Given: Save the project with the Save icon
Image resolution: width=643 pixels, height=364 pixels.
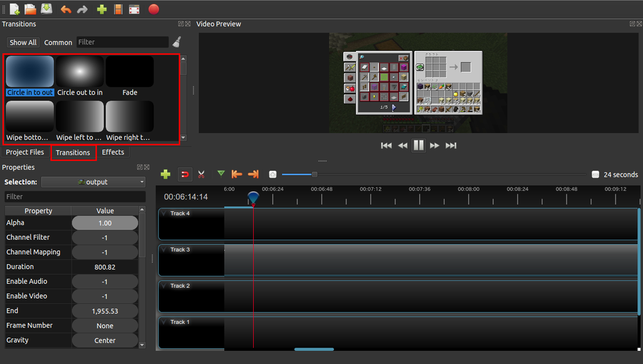Looking at the screenshot, I should [x=46, y=9].
